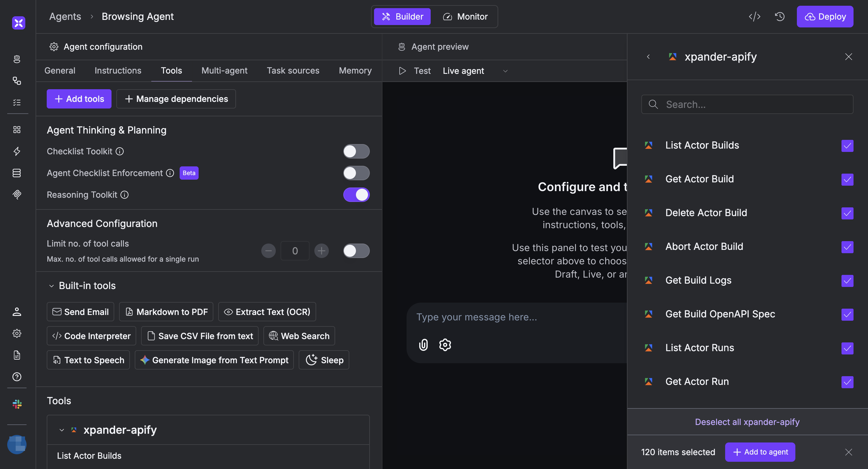Disable the Reasoning Toolkit toggle
868x469 pixels.
coord(356,195)
